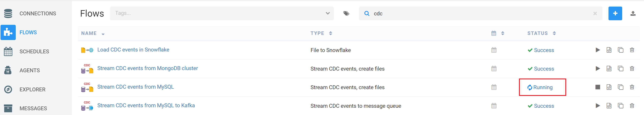Run Stream CDC events from MySQL to Kafka
The width and height of the screenshot is (644, 115).
click(597, 106)
